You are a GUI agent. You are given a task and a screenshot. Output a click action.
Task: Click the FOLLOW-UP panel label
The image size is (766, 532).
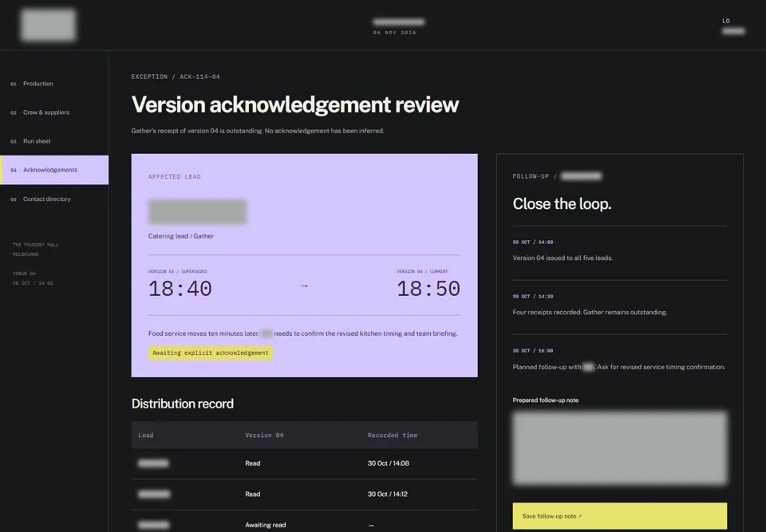pos(557,176)
